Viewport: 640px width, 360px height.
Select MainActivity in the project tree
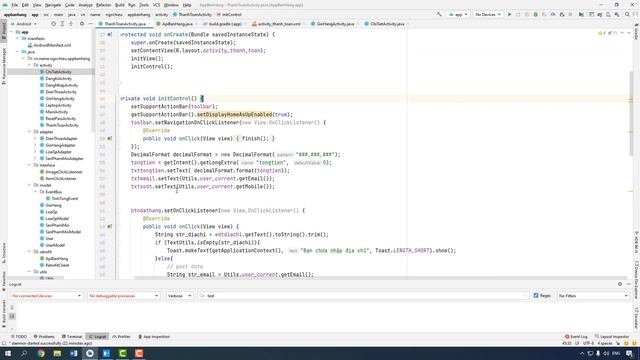click(57, 112)
